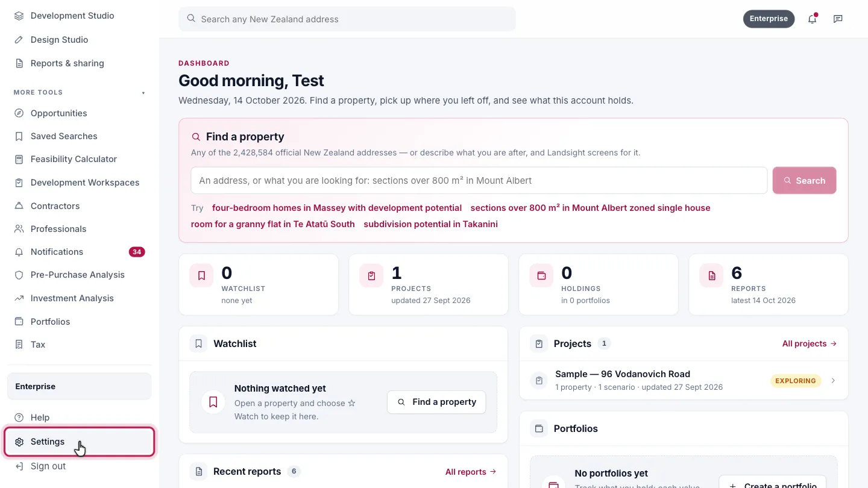Open the Holdings stat card showing 0

click(x=599, y=284)
